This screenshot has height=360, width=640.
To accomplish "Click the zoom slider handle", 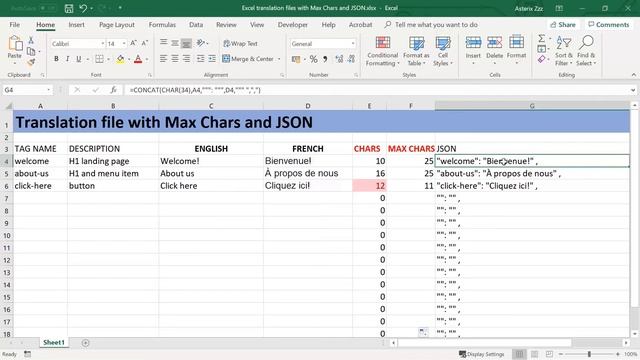I will pyautogui.click(x=589, y=354).
